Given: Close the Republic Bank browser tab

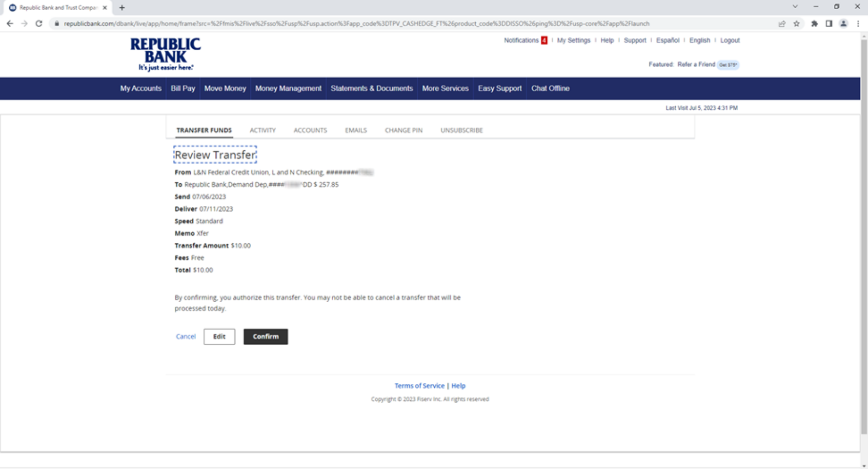Looking at the screenshot, I should [105, 8].
